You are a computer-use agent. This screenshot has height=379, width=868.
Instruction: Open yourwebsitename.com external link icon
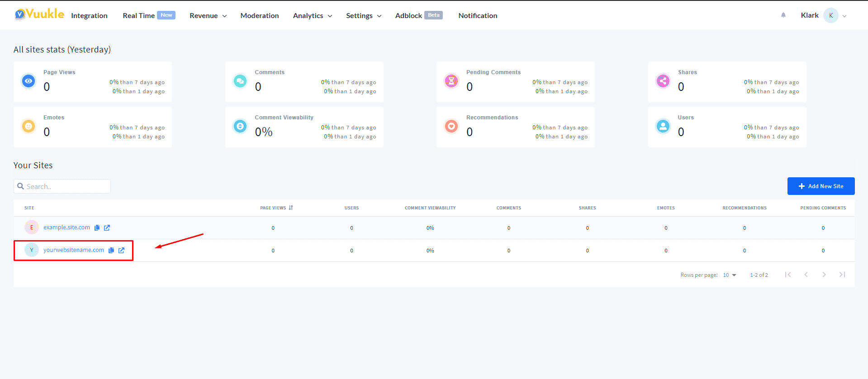121,250
